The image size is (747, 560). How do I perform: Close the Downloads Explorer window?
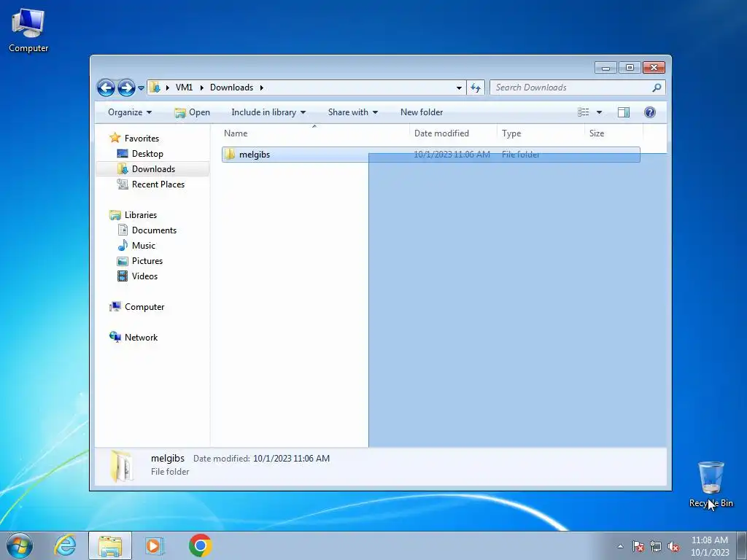[654, 68]
